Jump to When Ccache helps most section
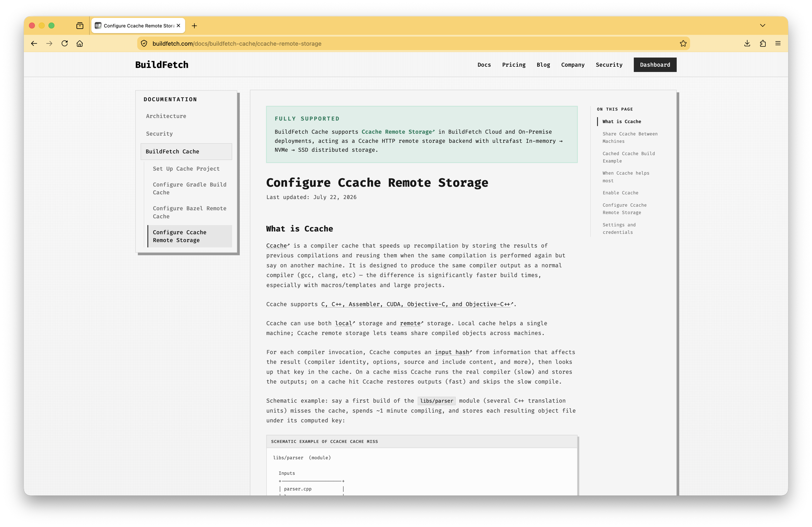The width and height of the screenshot is (812, 527). coord(625,177)
